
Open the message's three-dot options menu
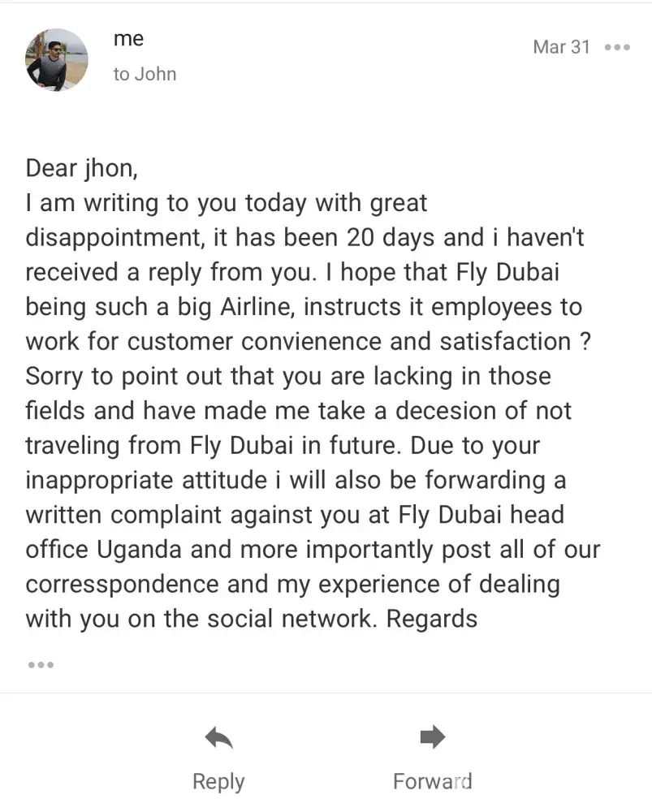[x=617, y=47]
